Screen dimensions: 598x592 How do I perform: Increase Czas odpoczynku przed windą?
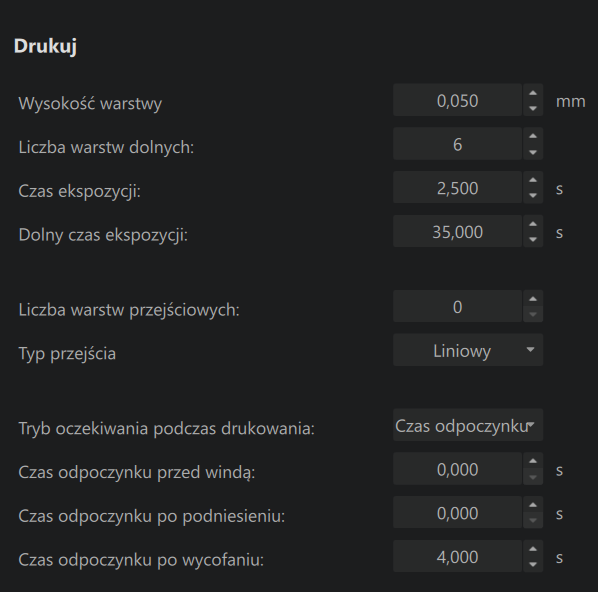coord(533,461)
